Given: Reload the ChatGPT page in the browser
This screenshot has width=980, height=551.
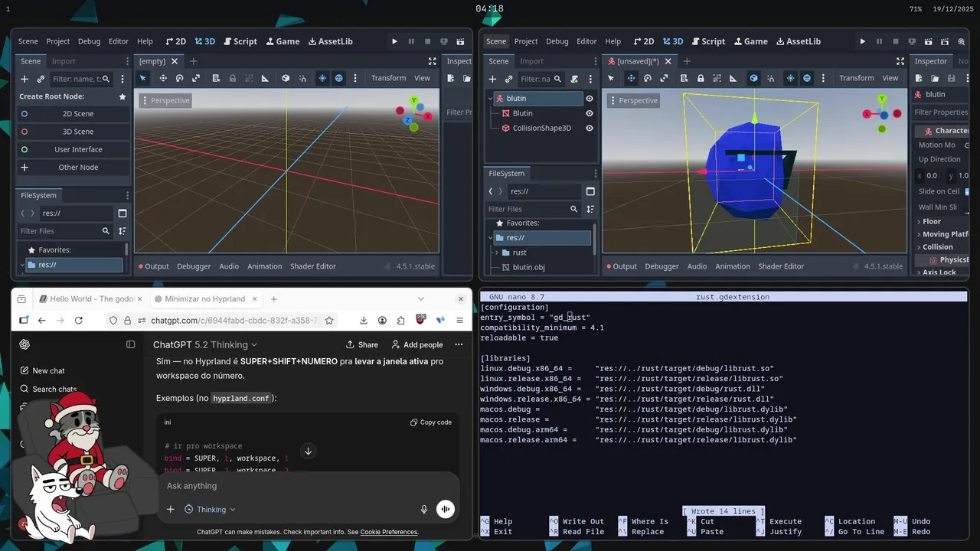Looking at the screenshot, I should pyautogui.click(x=79, y=321).
